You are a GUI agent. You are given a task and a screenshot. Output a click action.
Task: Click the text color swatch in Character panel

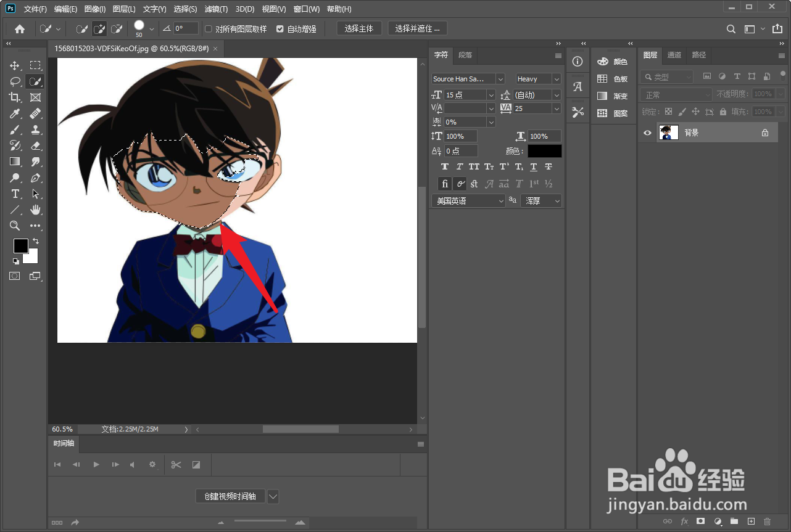545,151
